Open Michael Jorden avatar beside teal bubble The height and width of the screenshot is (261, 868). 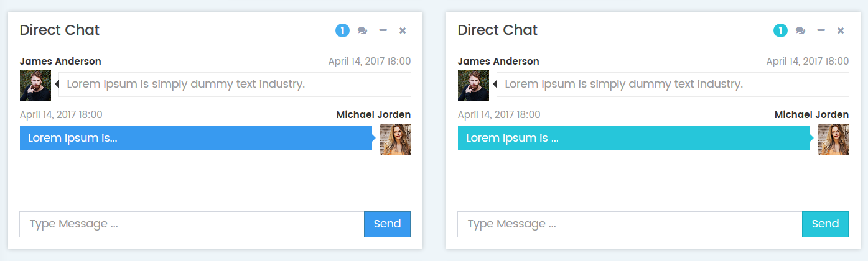pos(834,139)
